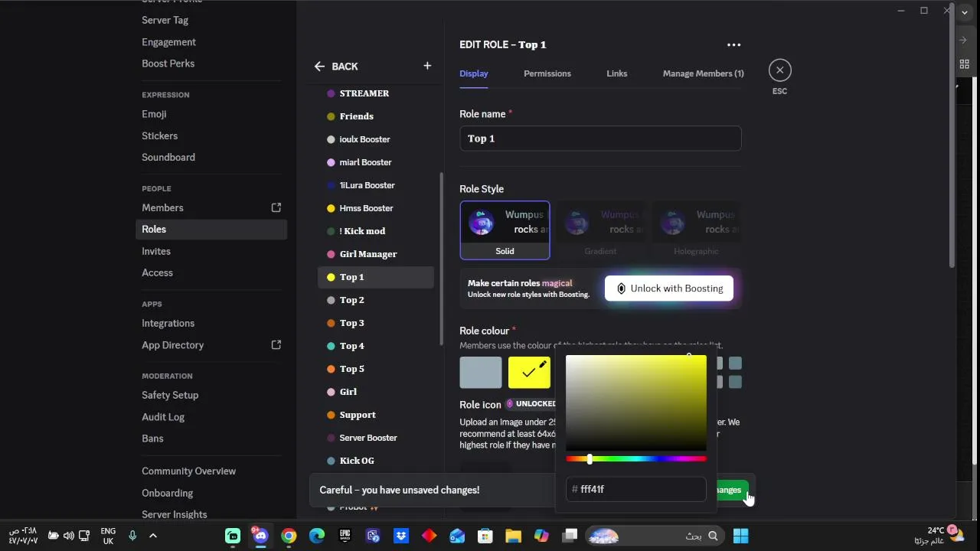The height and width of the screenshot is (551, 980).
Task: Open App Directory external link icon
Action: click(276, 344)
